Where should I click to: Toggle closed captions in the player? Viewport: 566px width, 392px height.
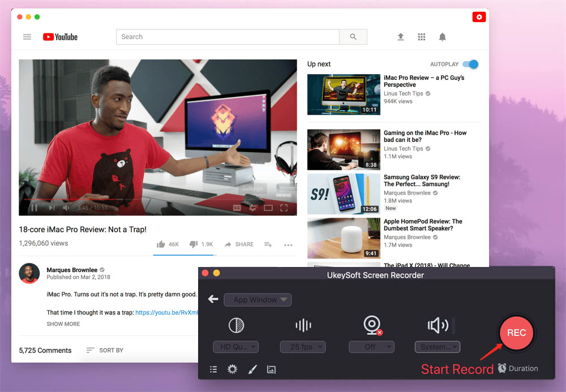point(237,208)
